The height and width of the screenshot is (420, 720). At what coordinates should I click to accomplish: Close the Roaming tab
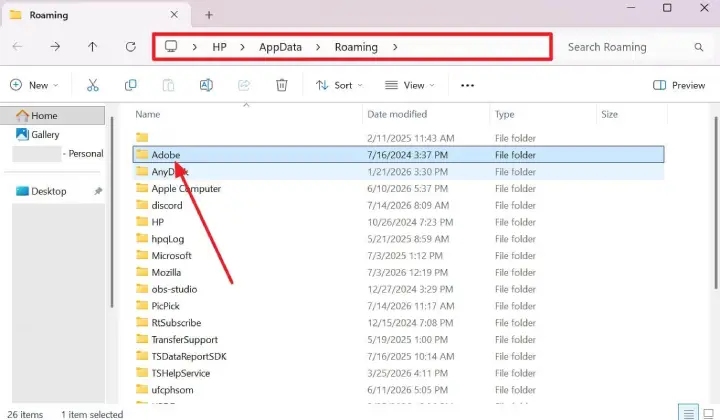coord(174,15)
